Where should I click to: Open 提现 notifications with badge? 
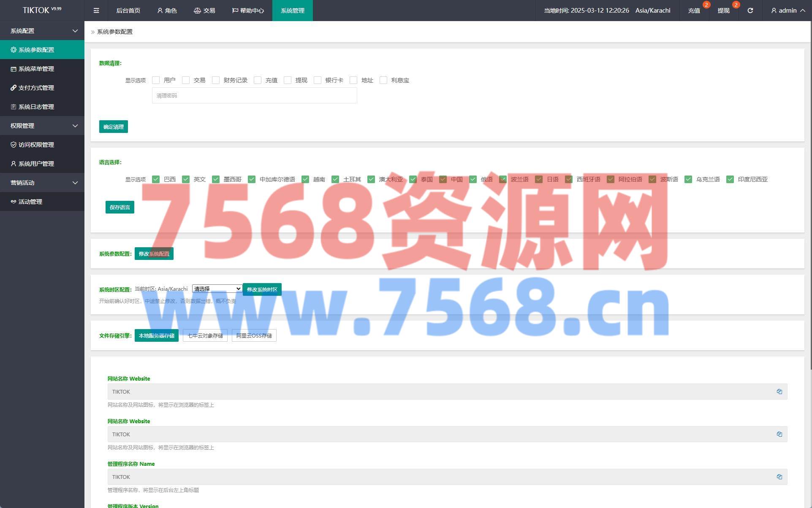(x=723, y=11)
